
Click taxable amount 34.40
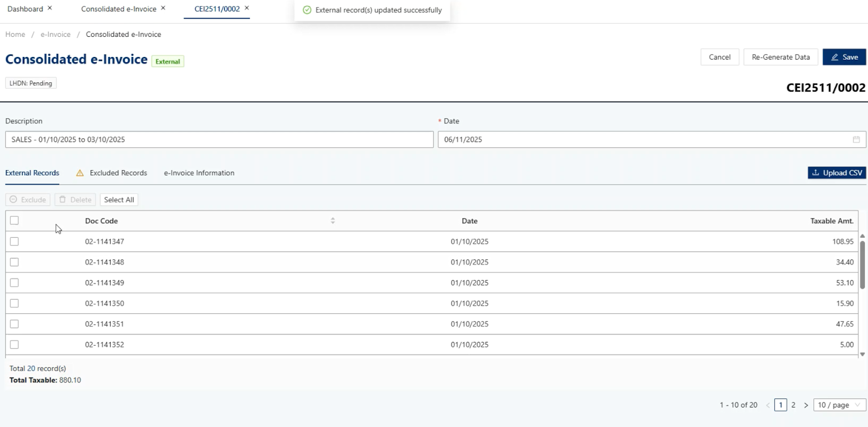coord(845,262)
